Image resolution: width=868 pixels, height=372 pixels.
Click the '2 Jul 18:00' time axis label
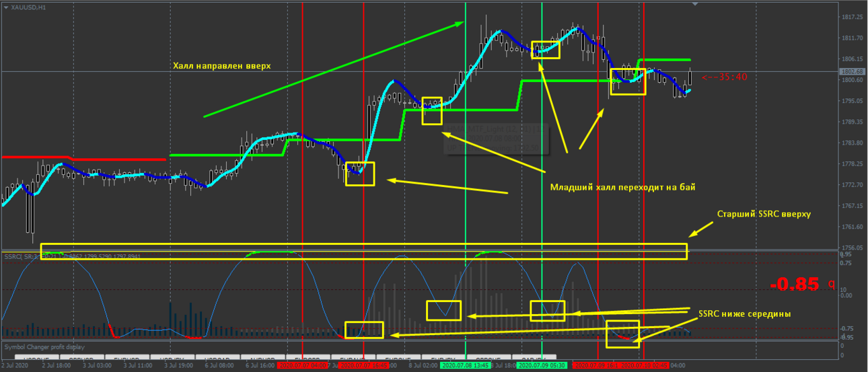point(57,365)
